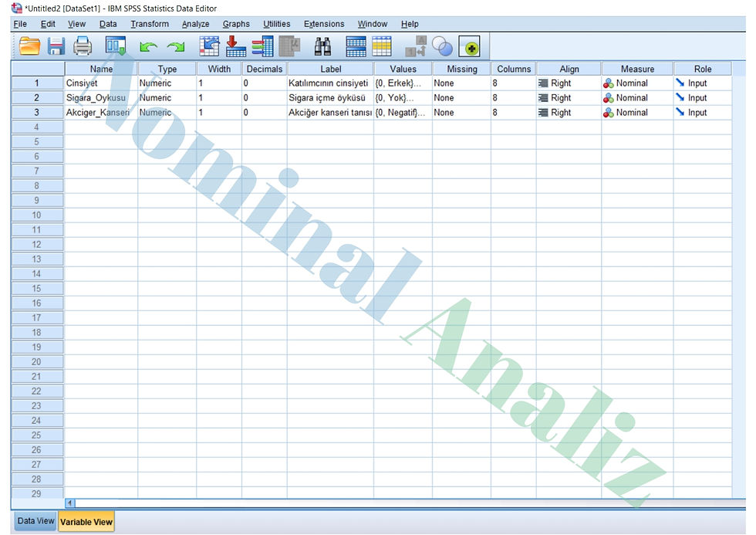Open the View menu
Image resolution: width=756 pixels, height=535 pixels.
[76, 24]
